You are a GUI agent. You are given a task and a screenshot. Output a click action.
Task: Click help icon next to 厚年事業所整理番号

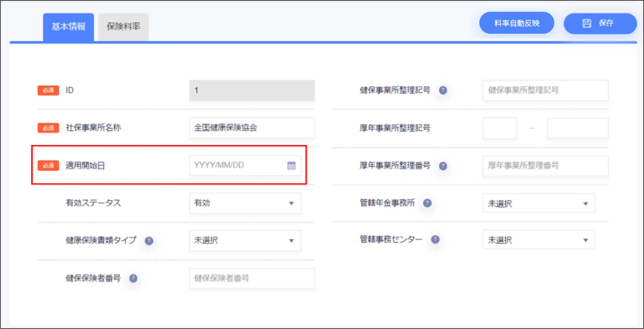tap(443, 166)
